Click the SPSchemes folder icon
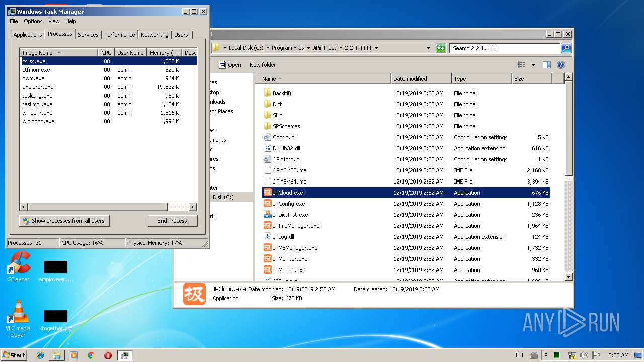The width and height of the screenshot is (644, 362). 268,126
